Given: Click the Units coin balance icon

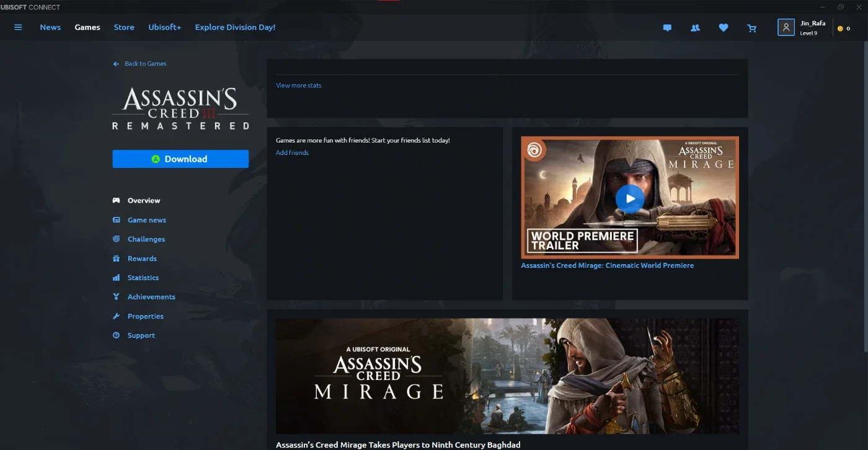Looking at the screenshot, I should pyautogui.click(x=841, y=29).
